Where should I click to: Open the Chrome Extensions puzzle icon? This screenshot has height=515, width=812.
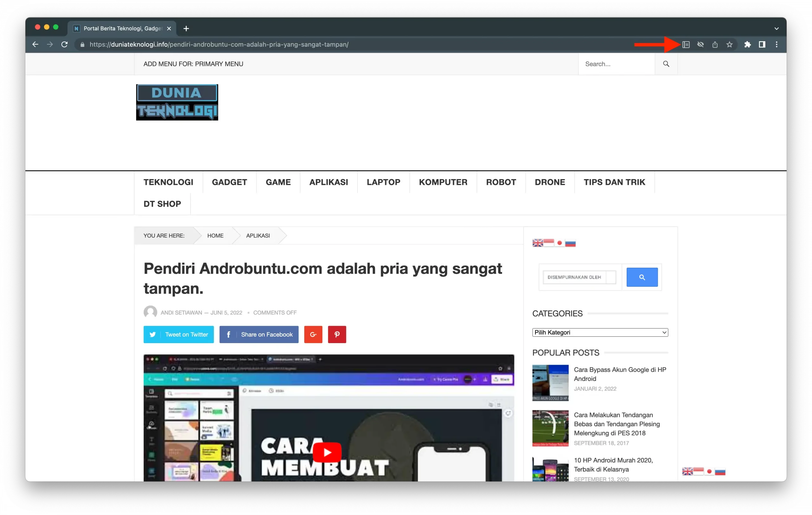748,44
